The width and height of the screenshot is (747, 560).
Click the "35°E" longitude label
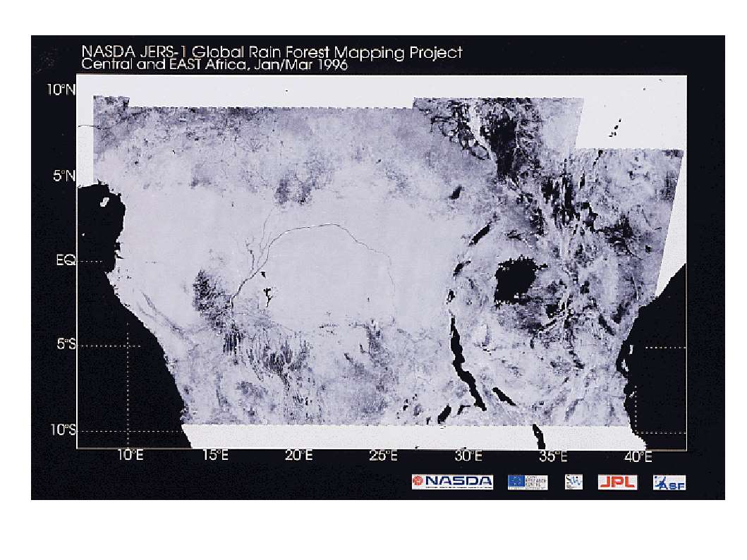tap(553, 456)
